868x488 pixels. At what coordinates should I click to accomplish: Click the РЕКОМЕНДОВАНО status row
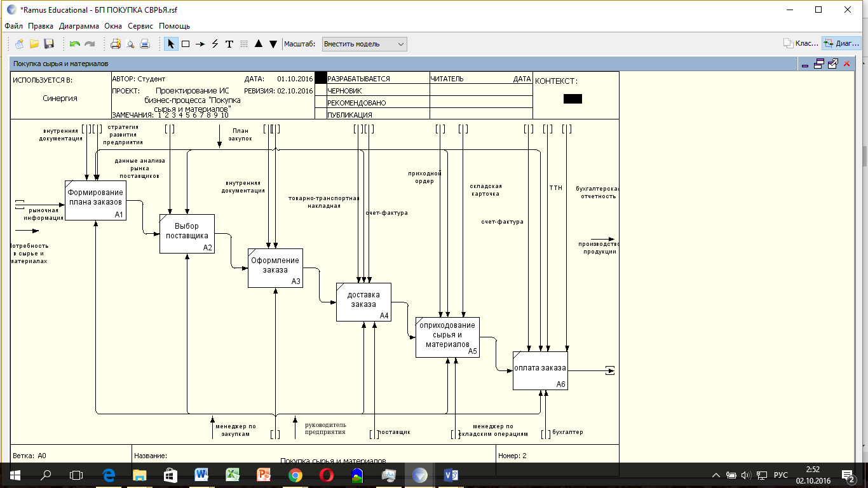coord(378,103)
